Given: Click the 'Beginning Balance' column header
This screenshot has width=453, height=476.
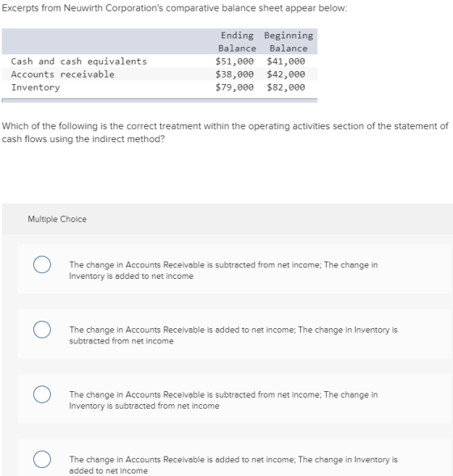Looking at the screenshot, I should click(289, 42).
